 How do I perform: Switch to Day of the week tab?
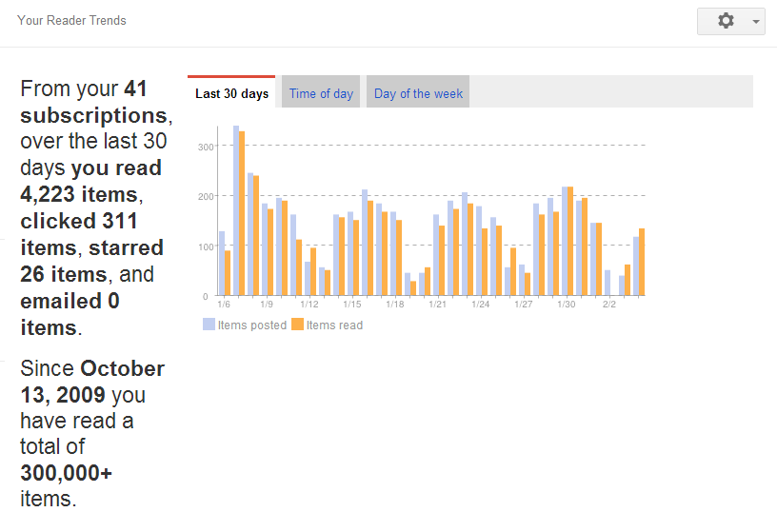418,93
